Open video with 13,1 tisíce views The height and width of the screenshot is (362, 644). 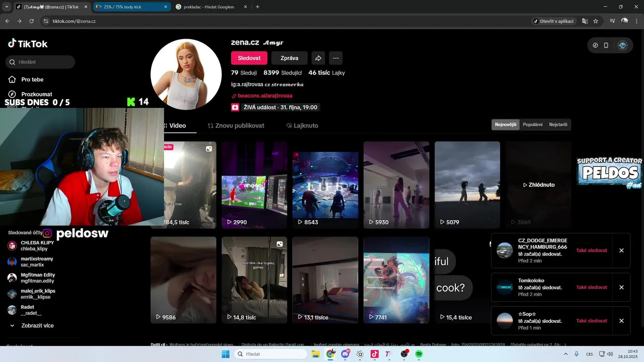[325, 280]
